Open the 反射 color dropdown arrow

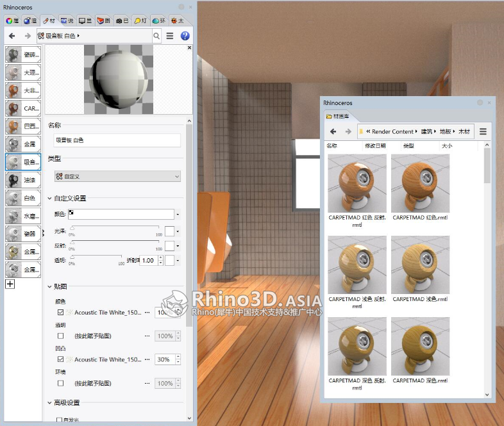[x=178, y=246]
